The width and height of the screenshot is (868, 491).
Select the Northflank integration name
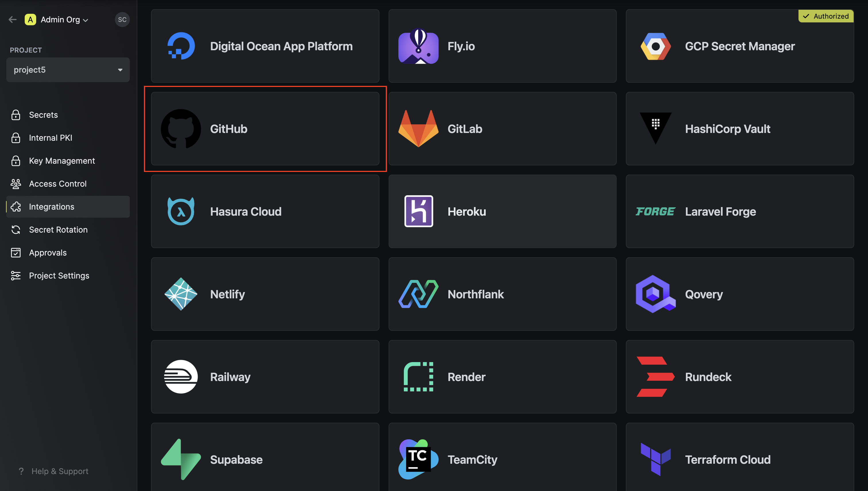point(475,294)
